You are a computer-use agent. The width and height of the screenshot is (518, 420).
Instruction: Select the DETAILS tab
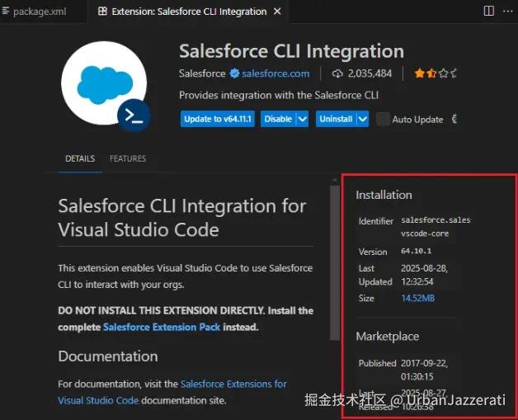point(80,158)
